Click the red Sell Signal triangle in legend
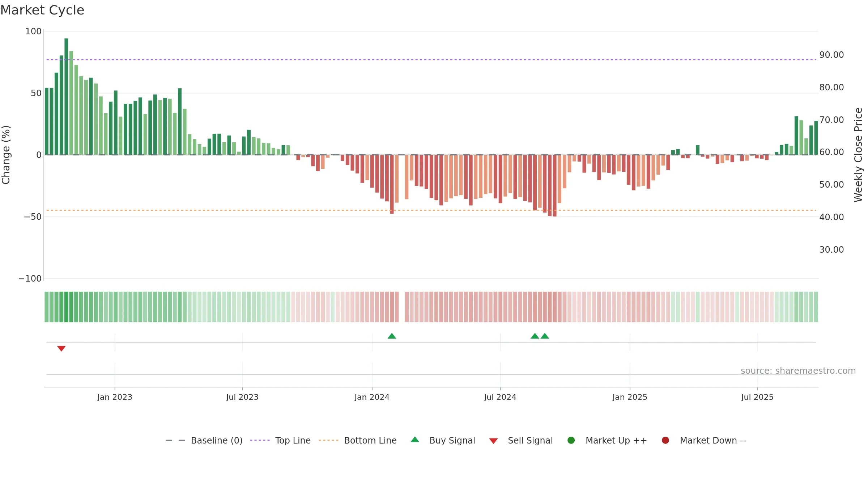This screenshot has width=868, height=488. [493, 441]
